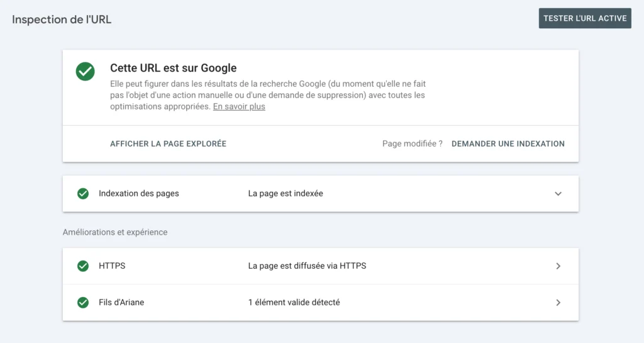This screenshot has height=343, width=644.
Task: Select the Inspection de l'URL heading
Action: (62, 20)
